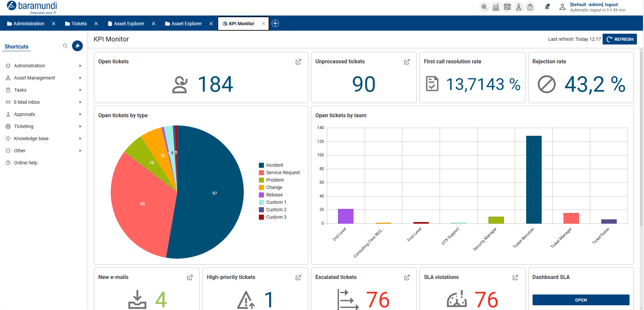The width and height of the screenshot is (644, 310).
Task: Switch to the Tickets tab
Action: (x=78, y=23)
